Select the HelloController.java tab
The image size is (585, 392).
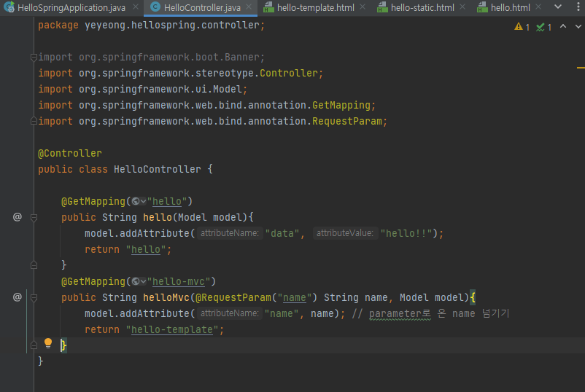(202, 7)
